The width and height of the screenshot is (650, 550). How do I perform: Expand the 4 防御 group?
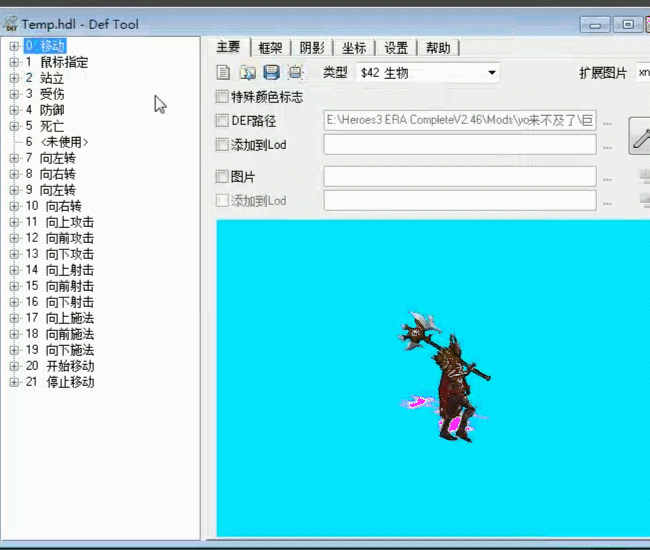(14, 110)
